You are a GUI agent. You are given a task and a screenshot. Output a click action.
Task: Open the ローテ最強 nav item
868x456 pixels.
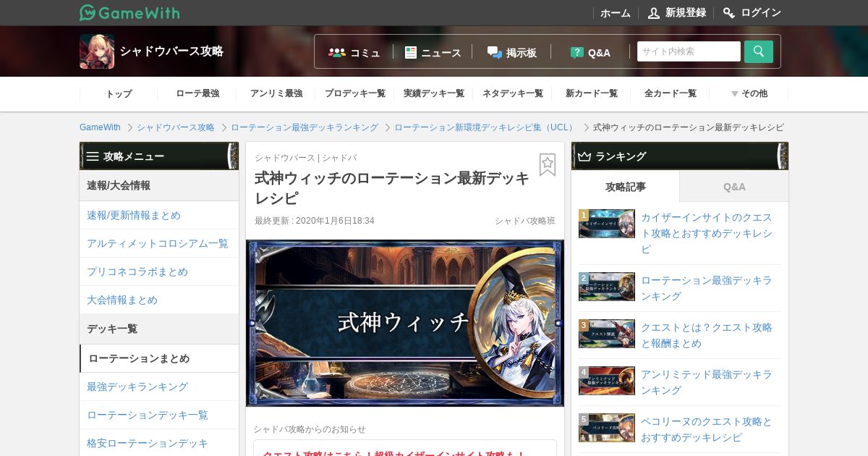(x=197, y=93)
